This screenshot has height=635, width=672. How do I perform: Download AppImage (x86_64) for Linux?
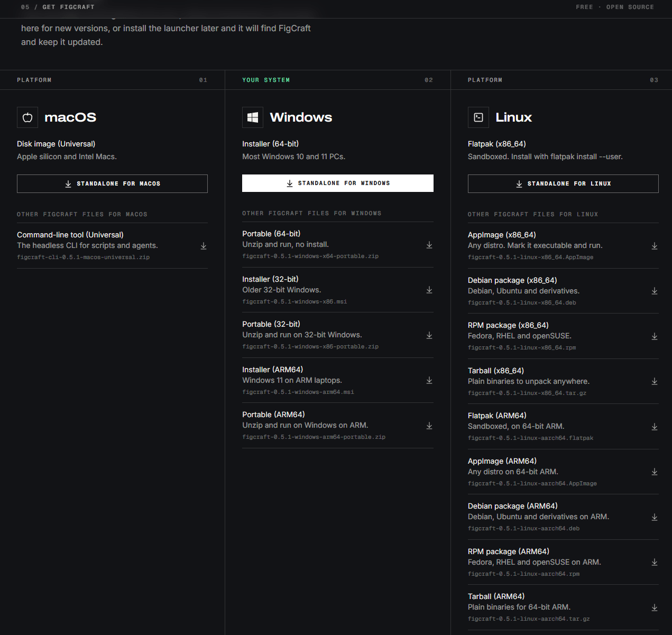click(655, 246)
